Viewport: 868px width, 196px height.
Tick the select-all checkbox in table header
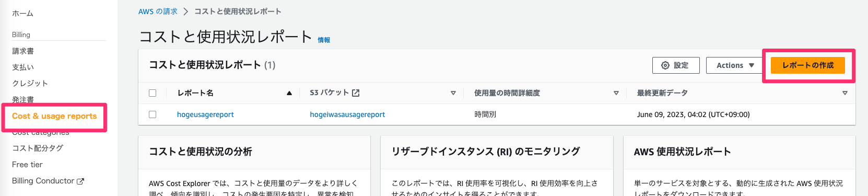[153, 93]
